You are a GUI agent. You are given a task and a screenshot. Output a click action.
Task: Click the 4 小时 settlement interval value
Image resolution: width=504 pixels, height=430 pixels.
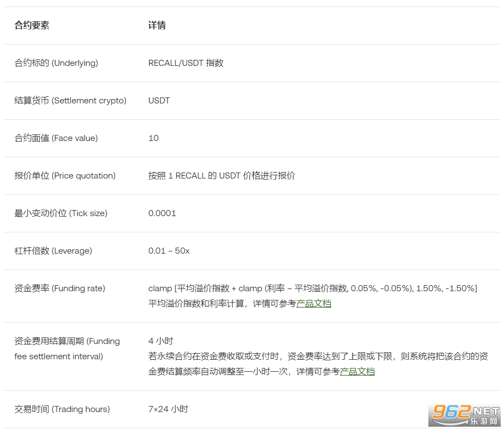click(161, 341)
